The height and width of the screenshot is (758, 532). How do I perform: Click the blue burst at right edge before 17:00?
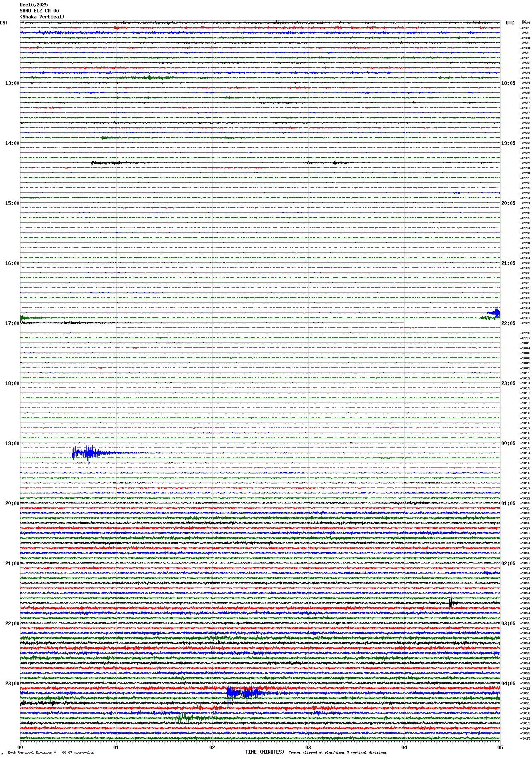tap(496, 313)
